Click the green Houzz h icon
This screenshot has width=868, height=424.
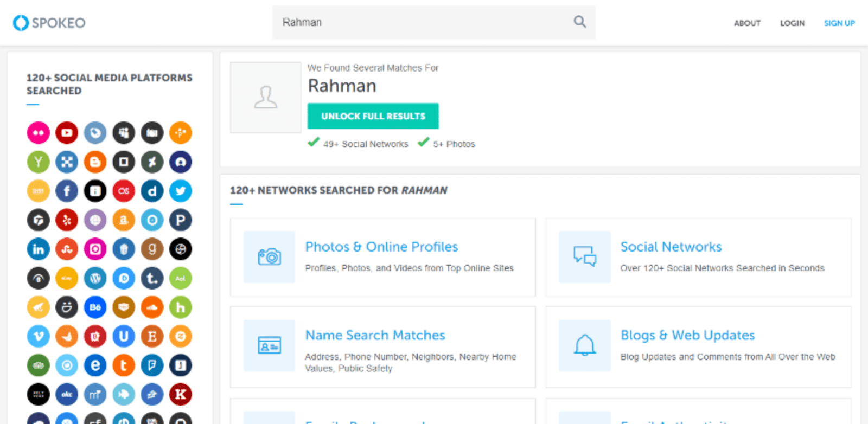tap(181, 307)
